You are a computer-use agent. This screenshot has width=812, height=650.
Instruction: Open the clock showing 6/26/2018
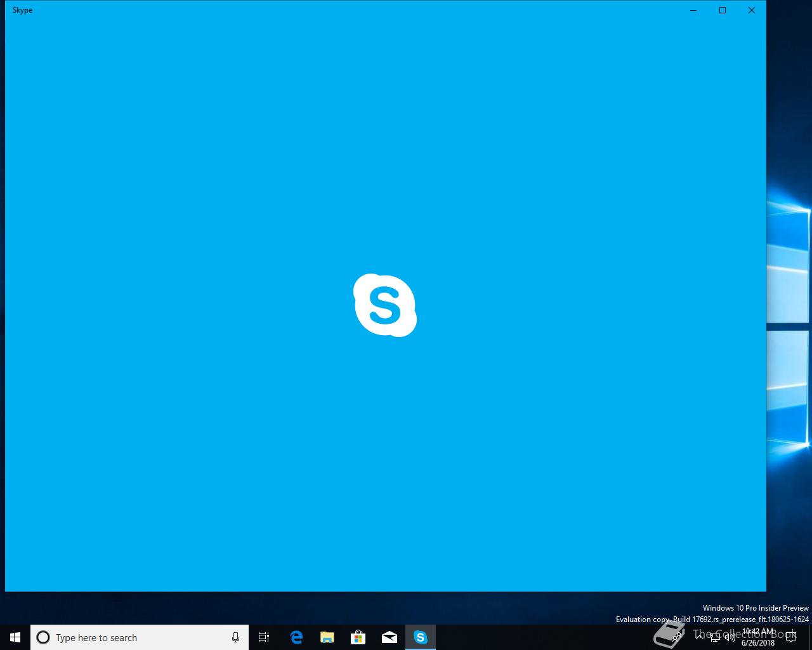[758, 637]
